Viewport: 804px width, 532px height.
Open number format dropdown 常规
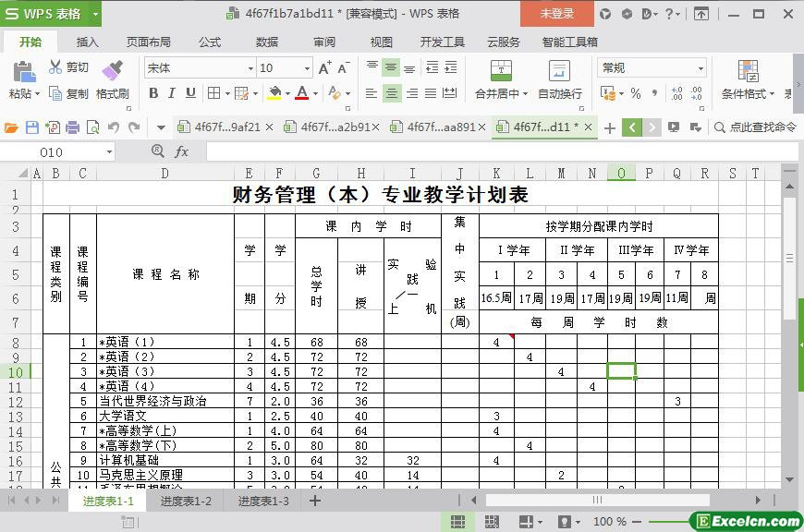[700, 68]
